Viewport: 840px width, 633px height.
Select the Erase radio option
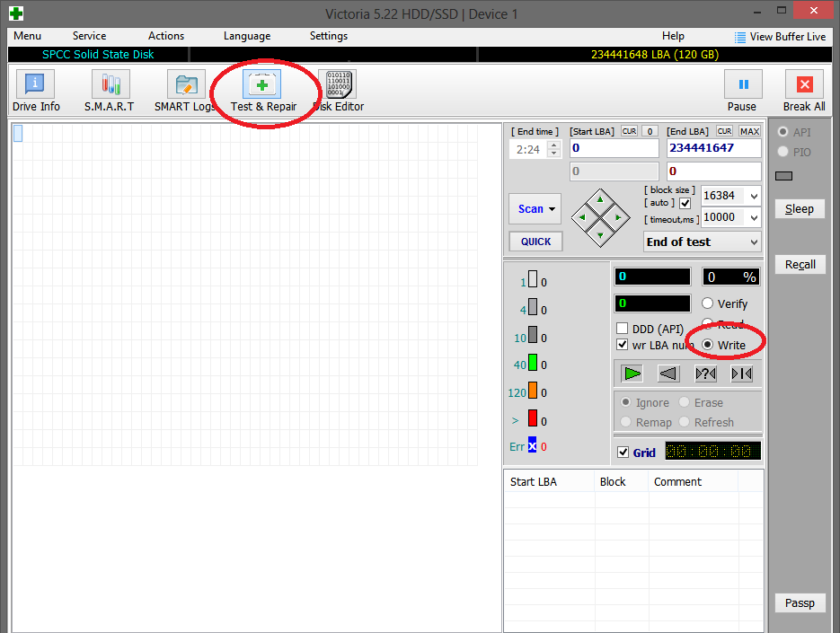[x=684, y=402]
